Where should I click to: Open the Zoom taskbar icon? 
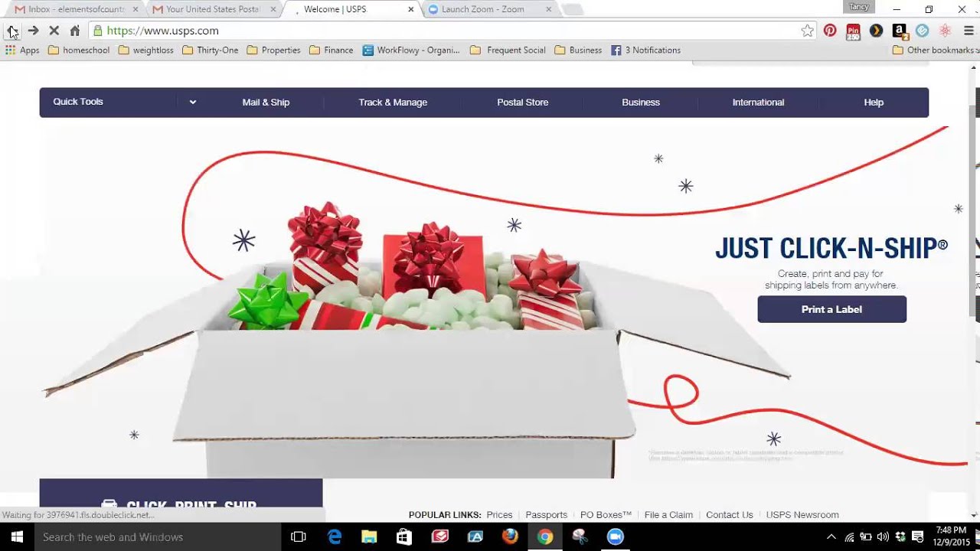pyautogui.click(x=616, y=537)
